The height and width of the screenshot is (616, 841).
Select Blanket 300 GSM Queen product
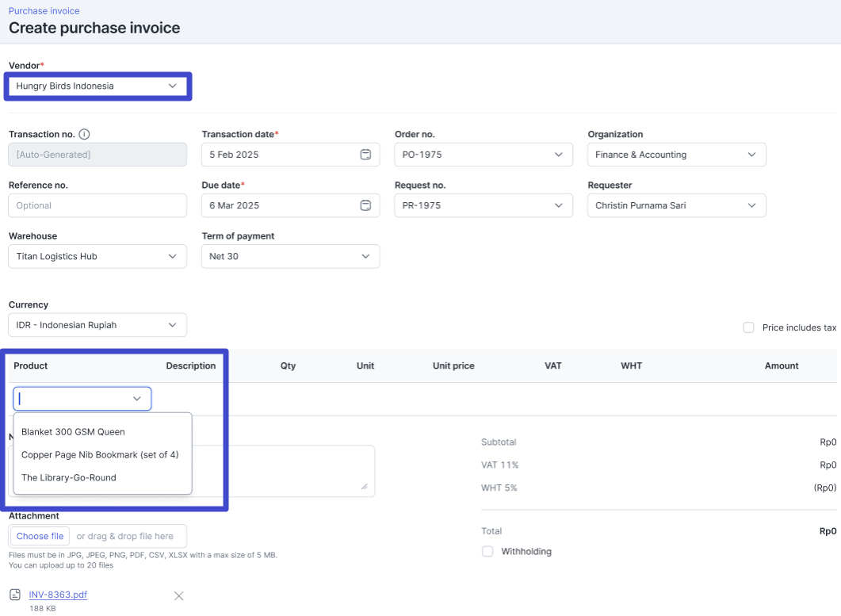[73, 432]
